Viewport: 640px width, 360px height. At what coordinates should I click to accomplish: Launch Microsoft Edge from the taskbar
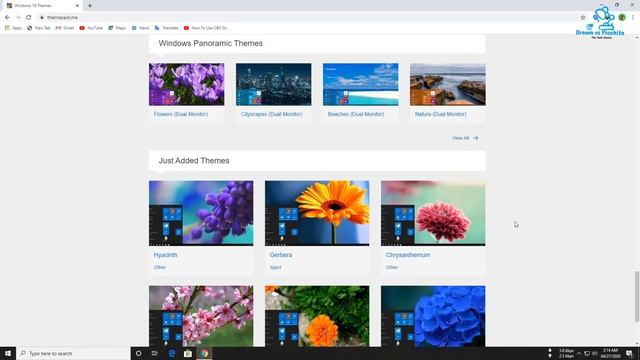coord(171,353)
